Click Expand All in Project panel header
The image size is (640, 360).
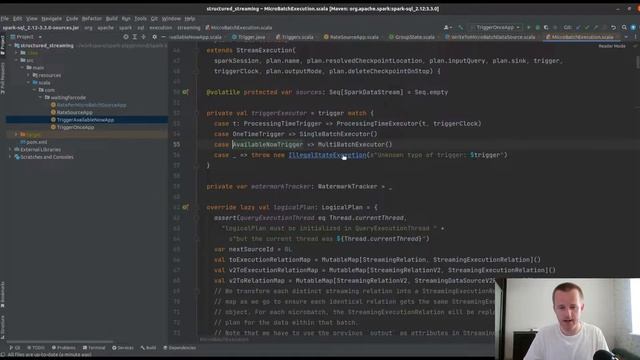coord(135,37)
